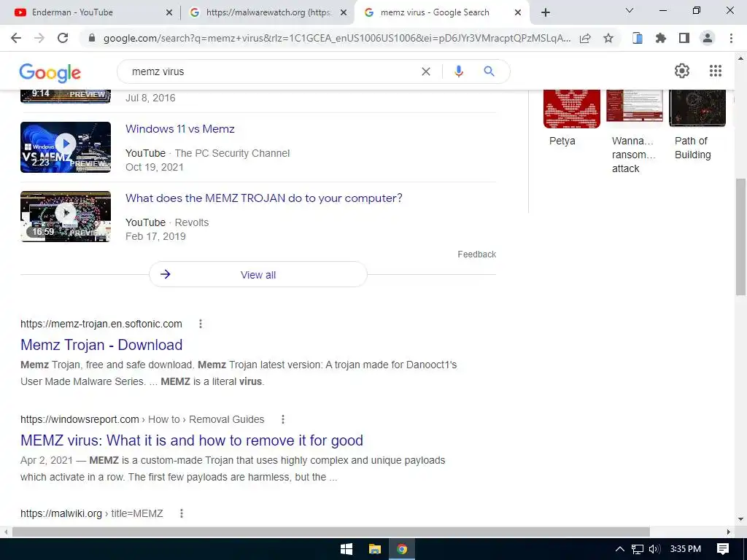Click the horizontal scrollbar thumb
This screenshot has width=747, height=560.
[x=331, y=532]
